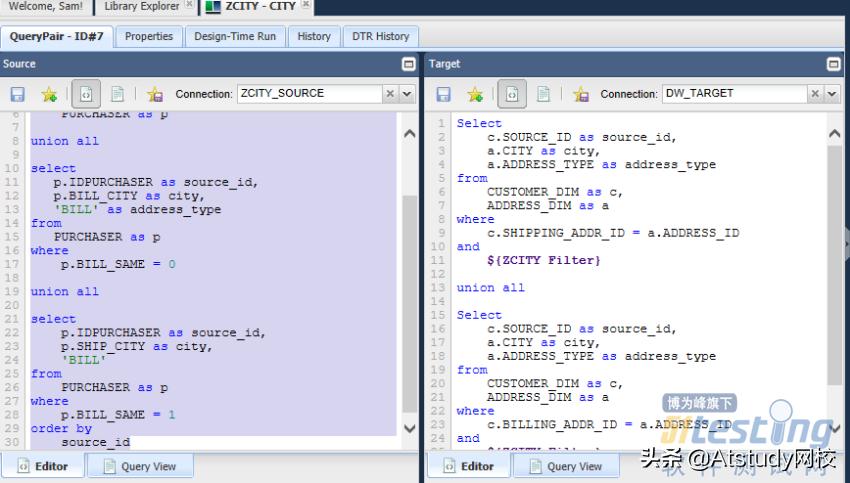This screenshot has width=850, height=483.
Task: Click the favorites wizard icon in Source toolbar
Action: pos(154,94)
